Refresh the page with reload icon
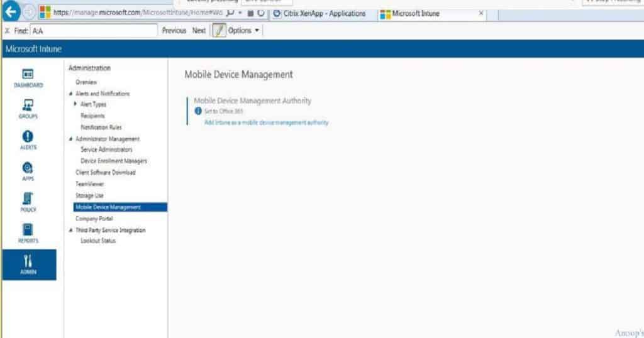Viewport: 644px width, 338px height. point(261,13)
